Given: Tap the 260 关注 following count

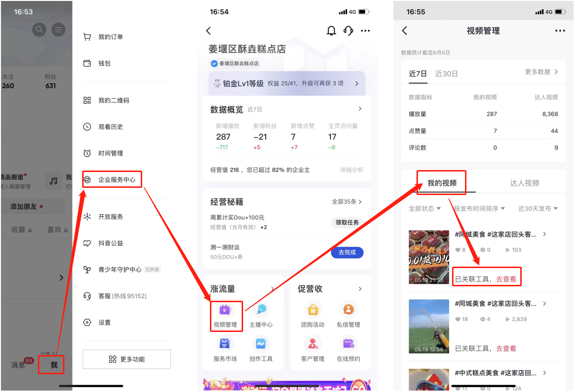Looking at the screenshot, I should coord(8,81).
